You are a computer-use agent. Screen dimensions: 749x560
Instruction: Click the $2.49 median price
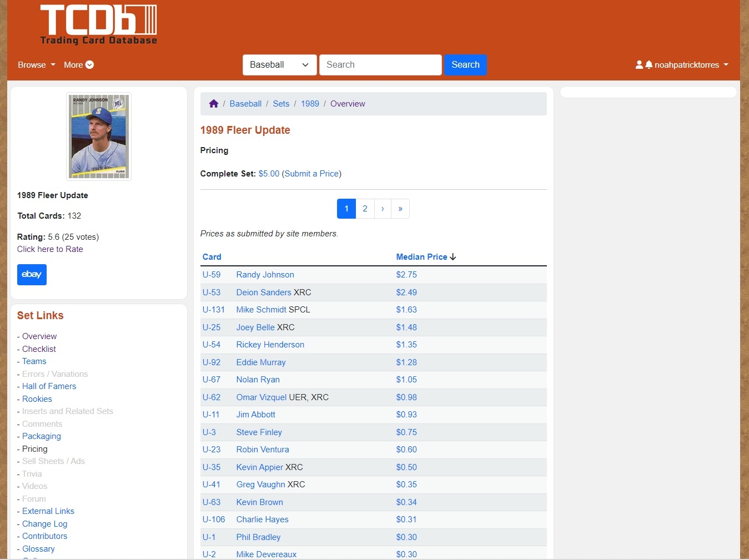(x=406, y=292)
